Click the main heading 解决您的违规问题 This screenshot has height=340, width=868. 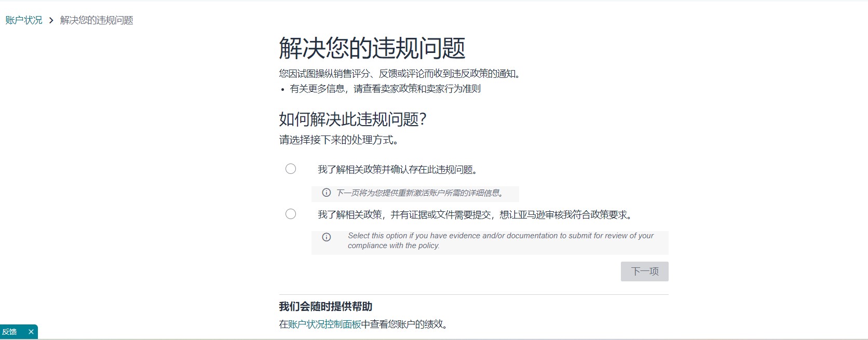pos(372,48)
